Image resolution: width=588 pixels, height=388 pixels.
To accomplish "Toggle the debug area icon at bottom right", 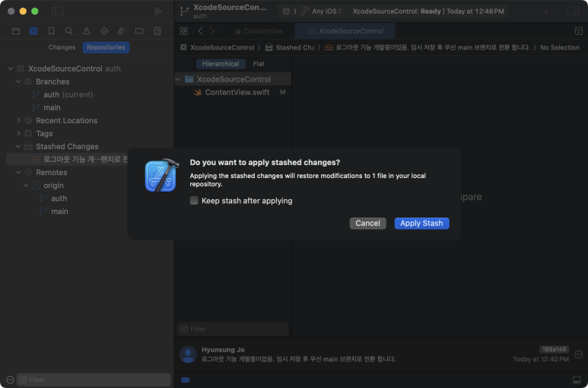I will (577, 380).
